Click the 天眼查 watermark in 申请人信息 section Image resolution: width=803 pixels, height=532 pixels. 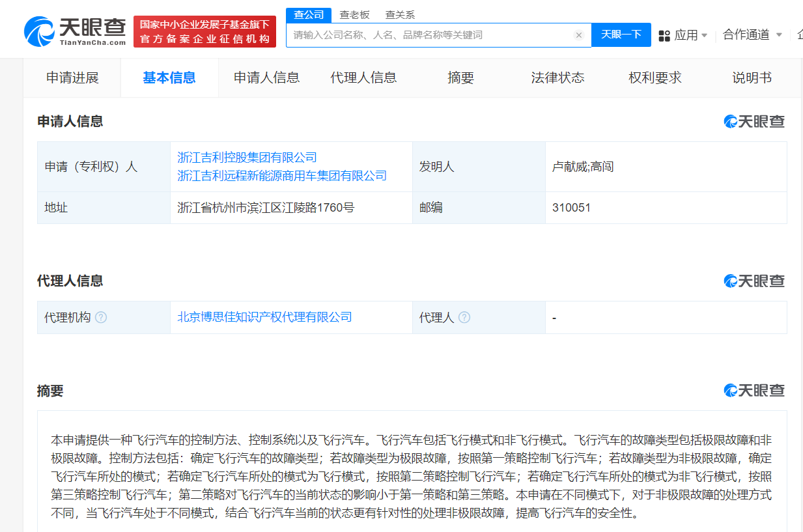pos(754,120)
